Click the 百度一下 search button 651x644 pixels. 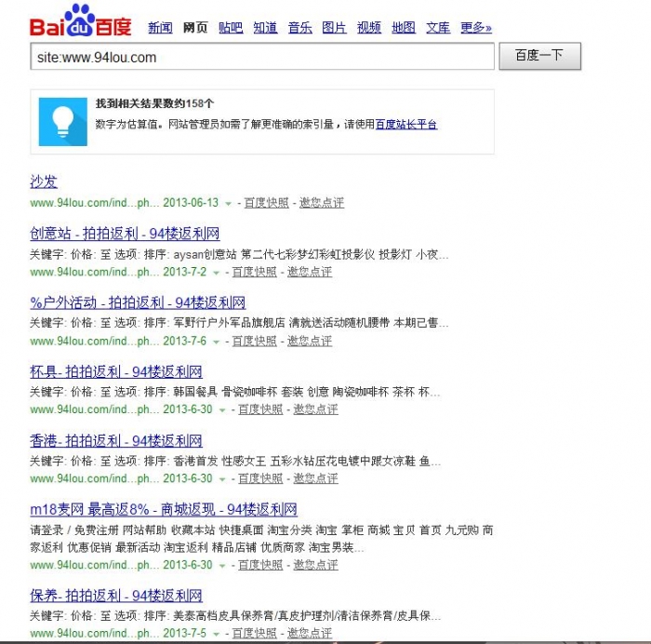click(x=539, y=56)
